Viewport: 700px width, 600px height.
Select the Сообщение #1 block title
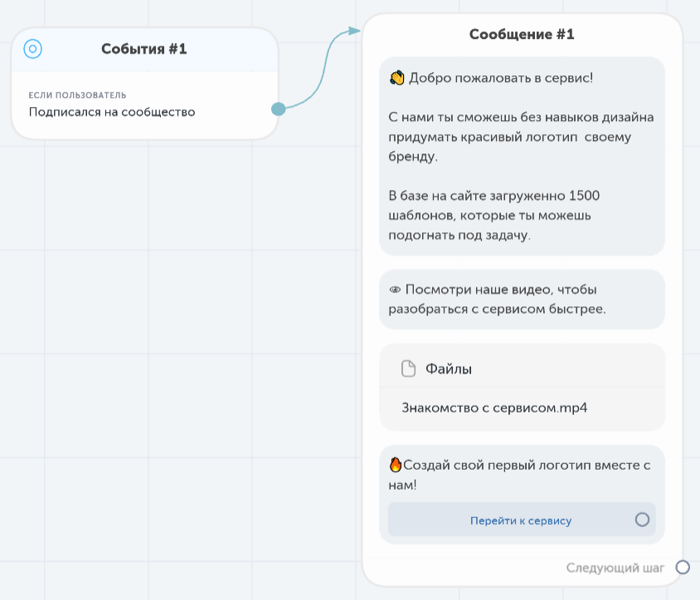[x=522, y=34]
